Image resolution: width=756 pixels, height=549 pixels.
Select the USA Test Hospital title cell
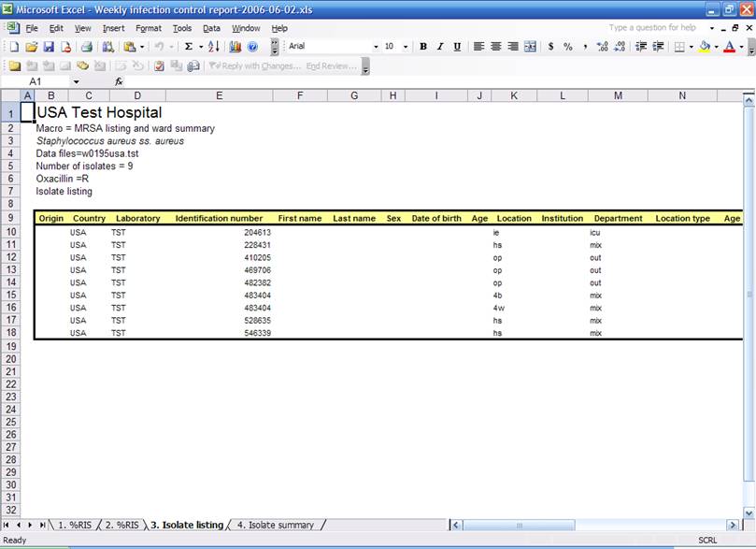pyautogui.click(x=99, y=112)
